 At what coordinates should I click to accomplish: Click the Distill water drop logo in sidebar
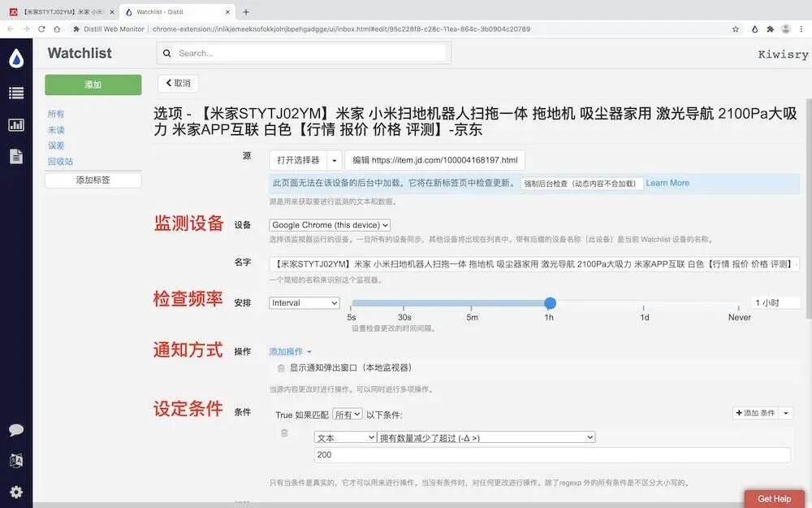(x=16, y=59)
